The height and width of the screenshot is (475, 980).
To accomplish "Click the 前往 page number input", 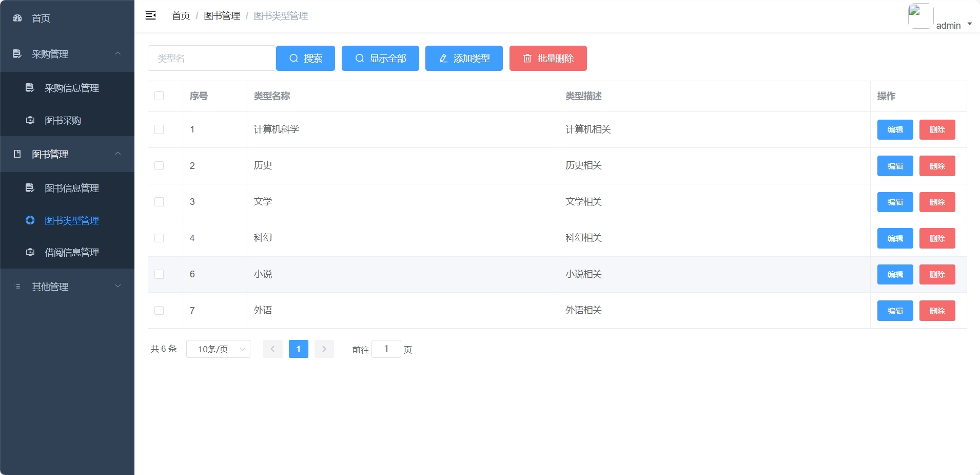I will tap(386, 349).
